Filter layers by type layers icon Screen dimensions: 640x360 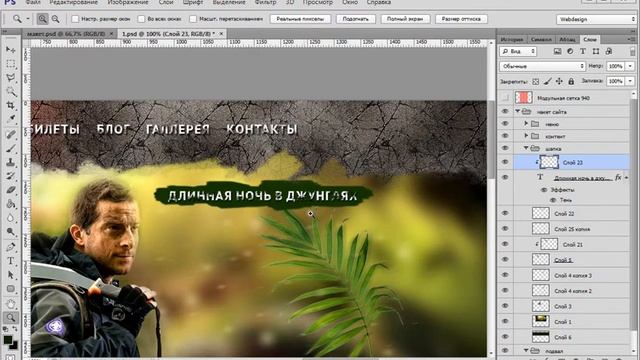[582, 51]
